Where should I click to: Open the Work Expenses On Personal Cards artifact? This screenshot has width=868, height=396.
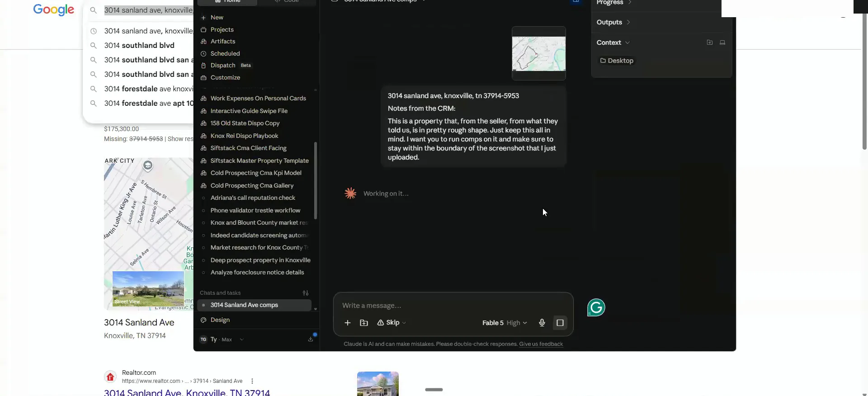[x=258, y=99]
